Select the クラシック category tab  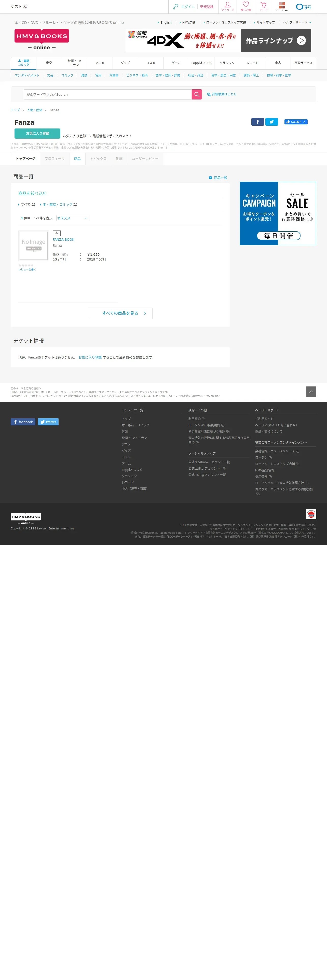pyautogui.click(x=227, y=63)
